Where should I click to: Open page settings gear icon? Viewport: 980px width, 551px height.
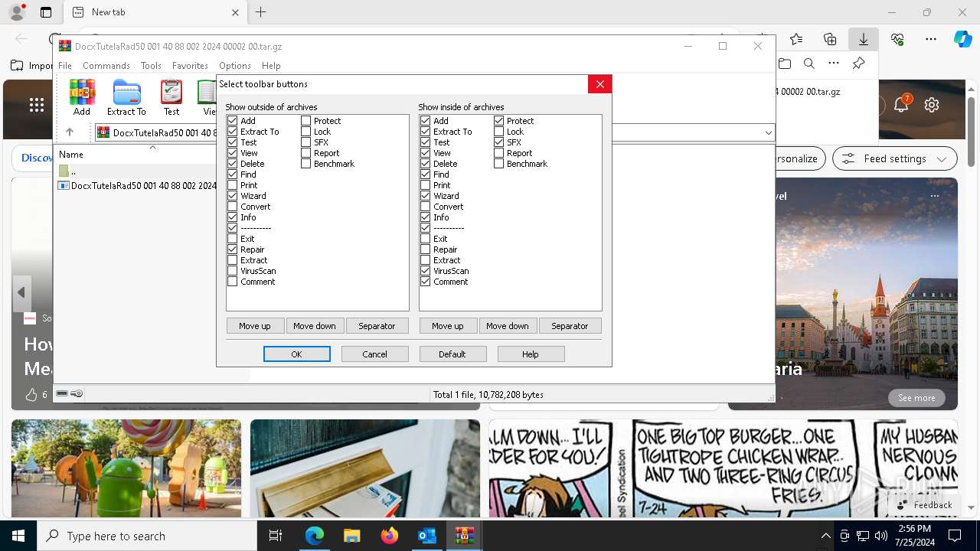pyautogui.click(x=932, y=105)
